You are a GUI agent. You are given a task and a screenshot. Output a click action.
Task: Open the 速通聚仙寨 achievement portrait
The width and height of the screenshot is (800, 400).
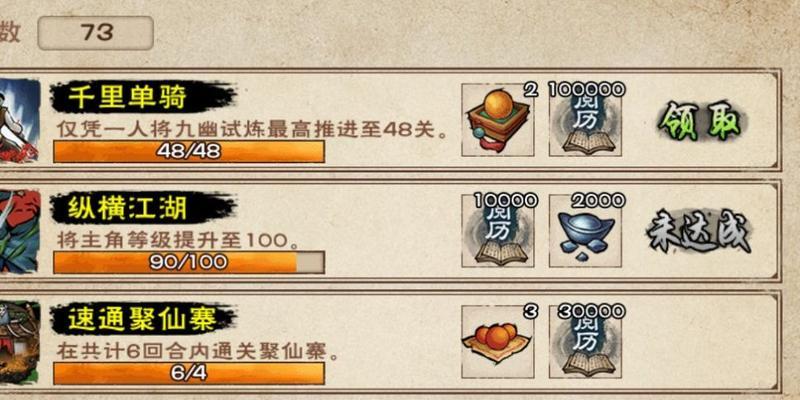point(20,342)
